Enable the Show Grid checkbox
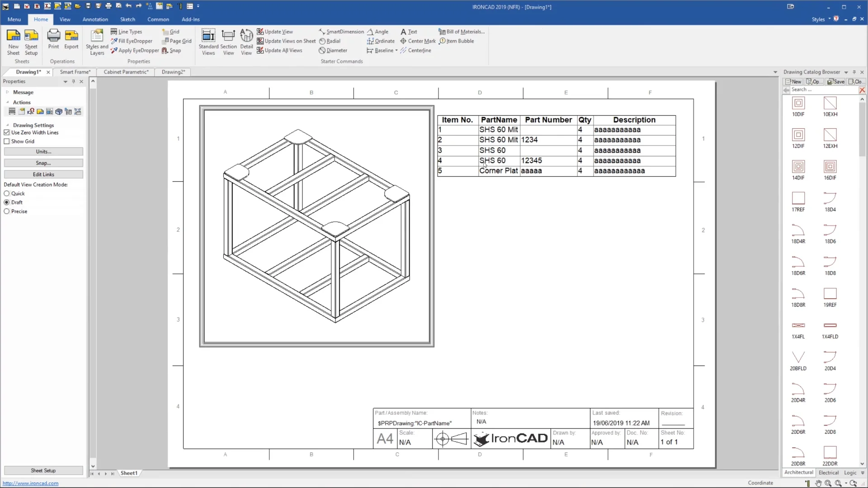Viewport: 868px width, 488px height. (x=7, y=141)
